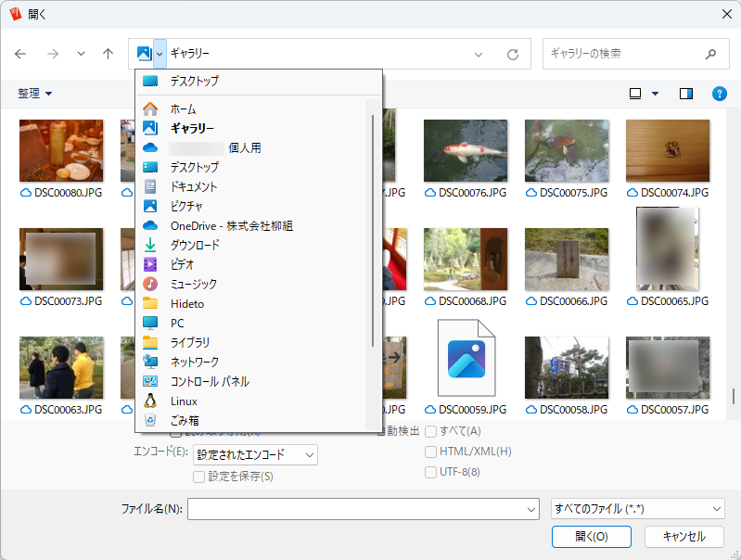Image resolution: width=741 pixels, height=560 pixels.
Task: Select ドキュメント in the location list
Action: [x=251, y=186]
